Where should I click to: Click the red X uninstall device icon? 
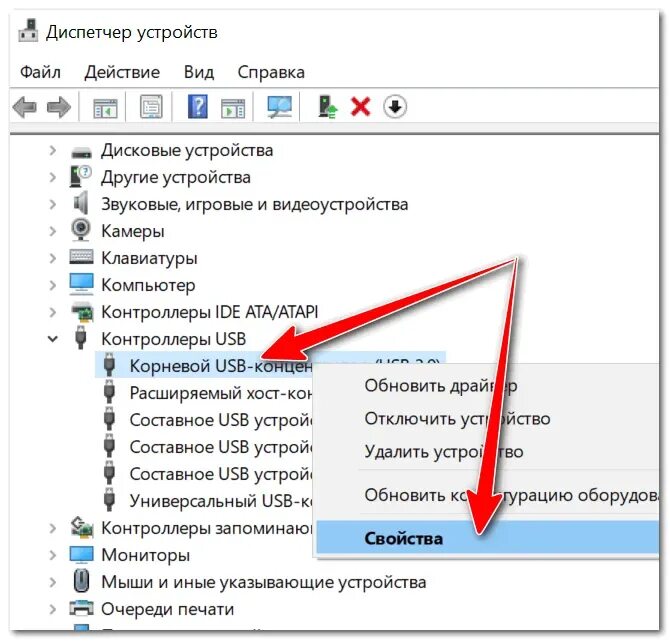coord(360,106)
